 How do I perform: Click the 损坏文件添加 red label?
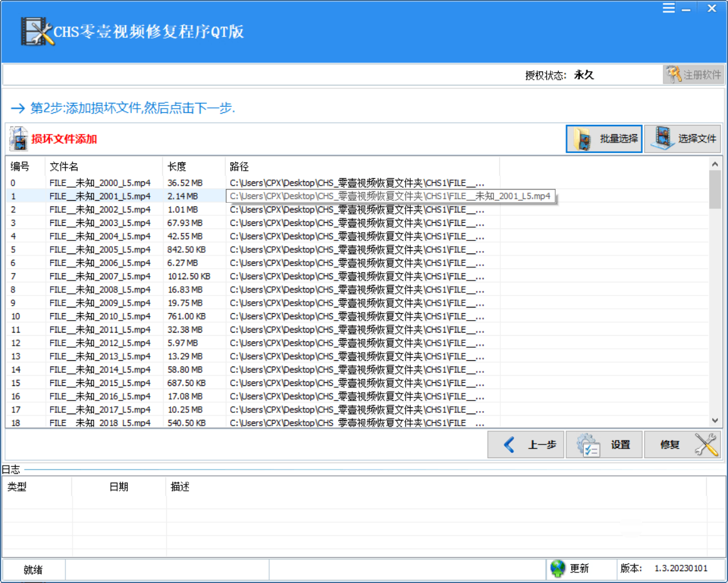(x=64, y=139)
